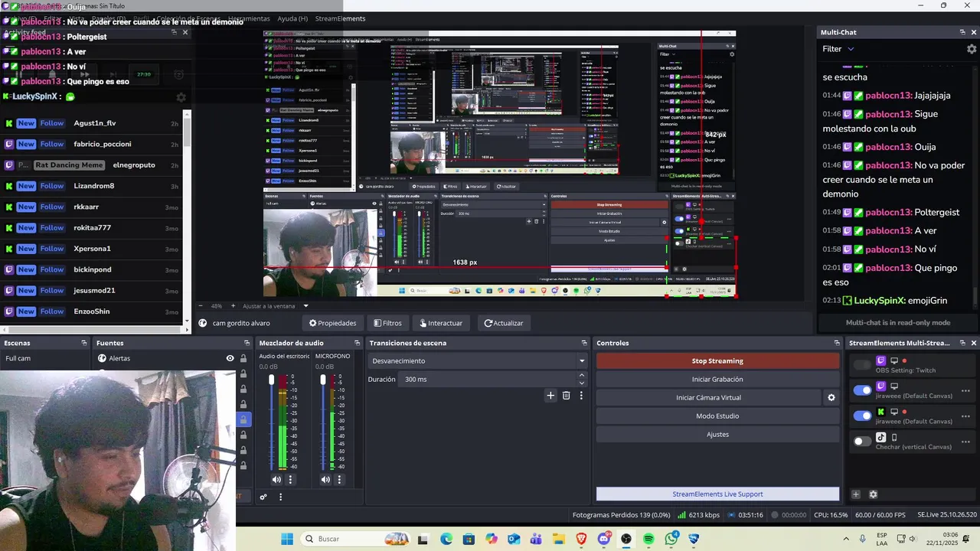Viewport: 980px width, 551px height.
Task: Open the Desvanecimiento transition dropdown
Action: [x=478, y=360]
